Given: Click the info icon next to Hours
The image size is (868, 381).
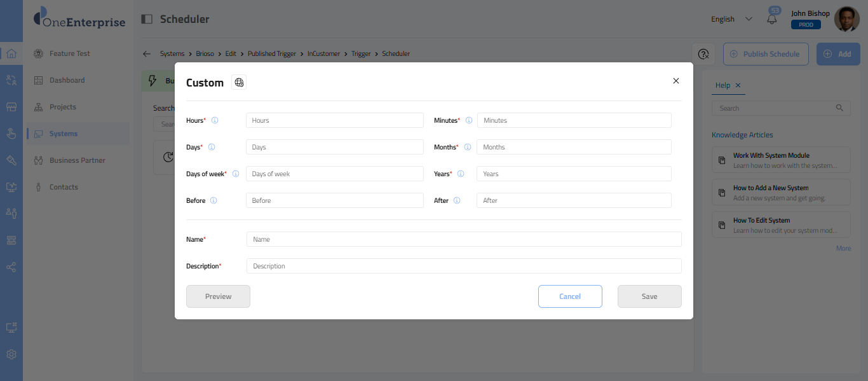Looking at the screenshot, I should (x=215, y=120).
